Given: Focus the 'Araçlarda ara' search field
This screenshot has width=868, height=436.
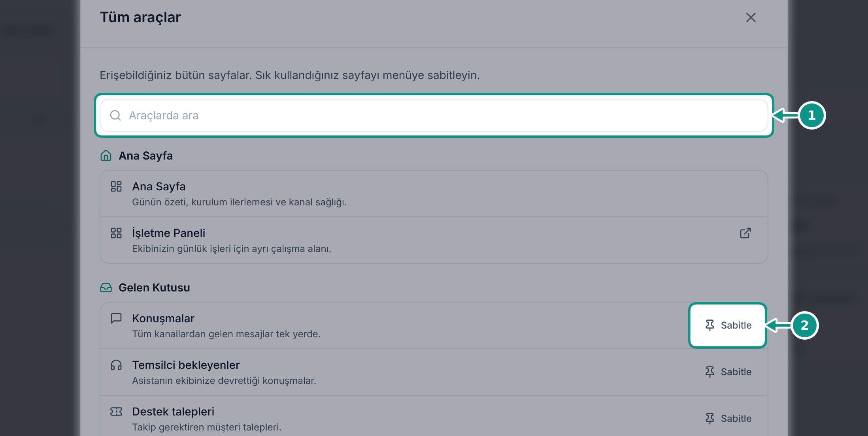Looking at the screenshot, I should [434, 115].
